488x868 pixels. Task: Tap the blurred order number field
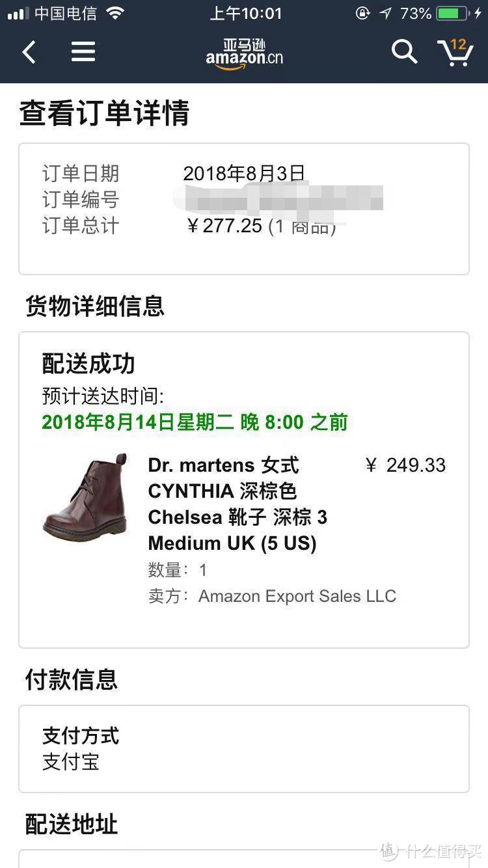coord(278,198)
